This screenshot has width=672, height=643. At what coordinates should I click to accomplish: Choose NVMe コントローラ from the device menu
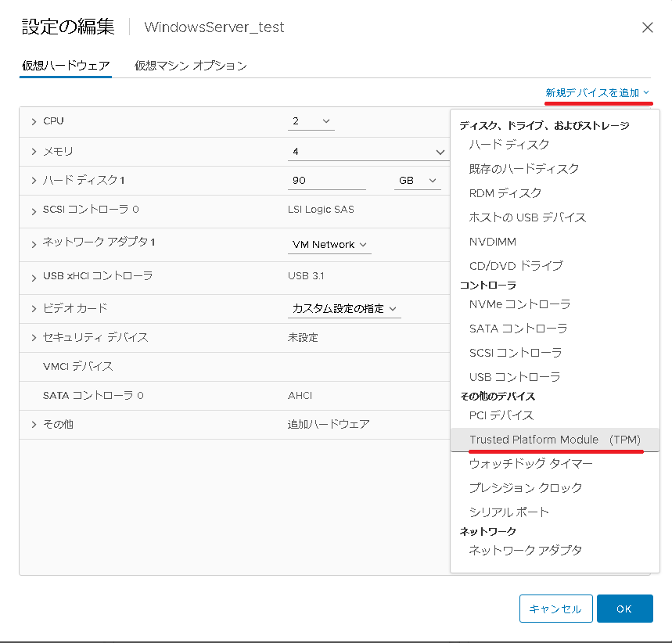click(x=519, y=304)
